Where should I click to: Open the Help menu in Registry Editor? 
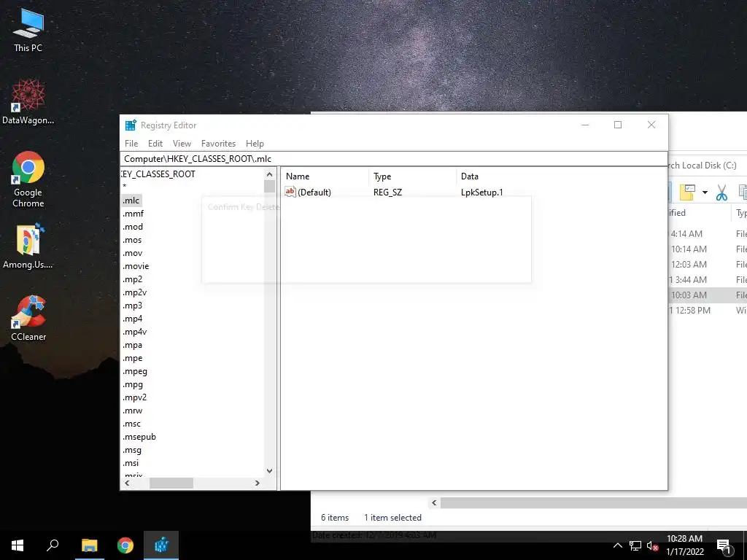255,144
